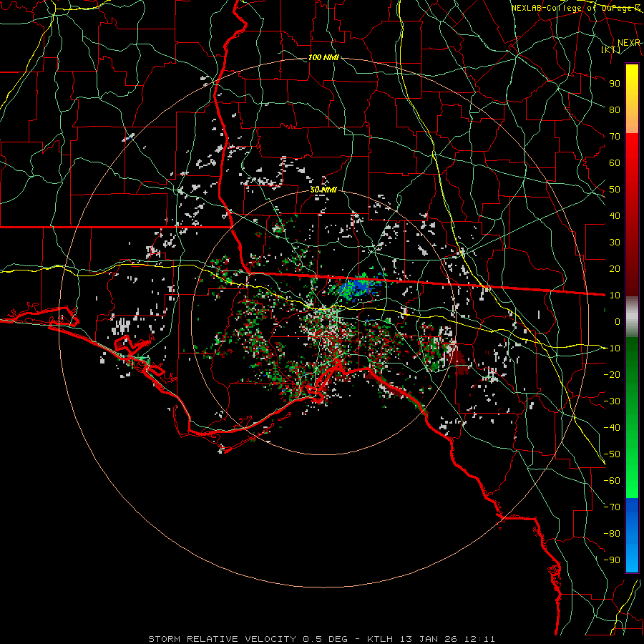Screen dimensions: 644x644
Task: Click the 70 value on velocity scale
Action: 615,137
